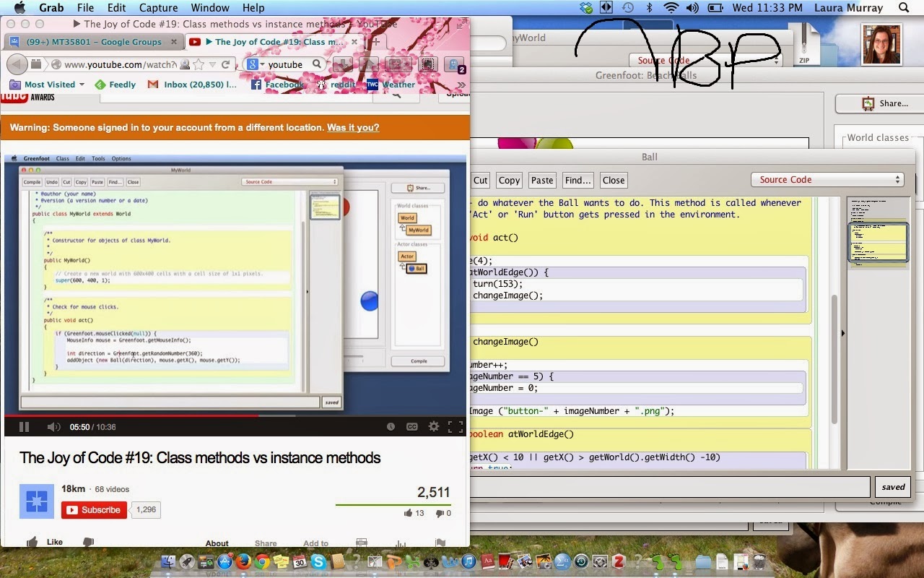Screen dimensions: 924x578
Task: Switch to the Share tab under video
Action: tap(266, 543)
